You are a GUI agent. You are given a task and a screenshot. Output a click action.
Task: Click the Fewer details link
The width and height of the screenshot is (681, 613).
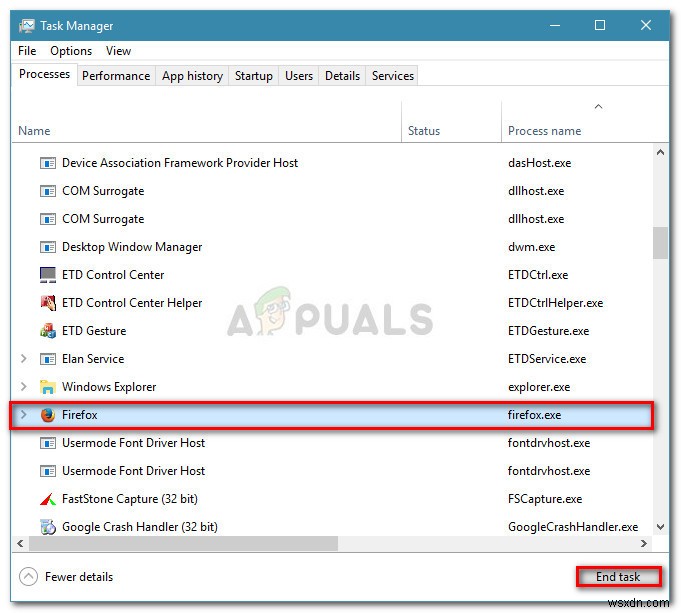pyautogui.click(x=79, y=577)
